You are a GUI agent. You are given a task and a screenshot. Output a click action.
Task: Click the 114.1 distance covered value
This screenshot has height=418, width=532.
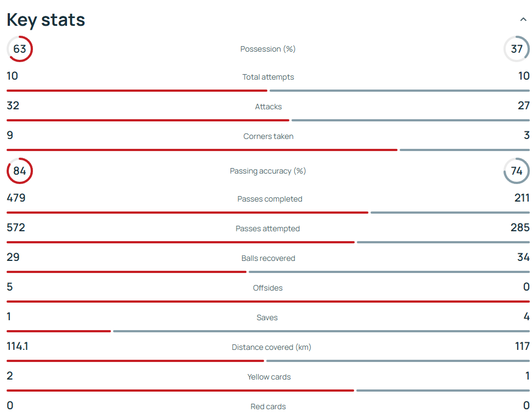click(x=18, y=346)
